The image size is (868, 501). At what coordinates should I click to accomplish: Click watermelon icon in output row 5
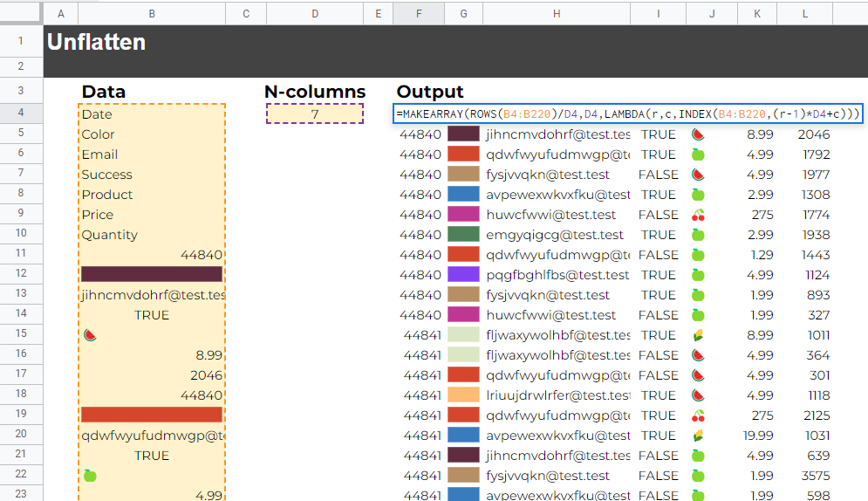click(698, 134)
